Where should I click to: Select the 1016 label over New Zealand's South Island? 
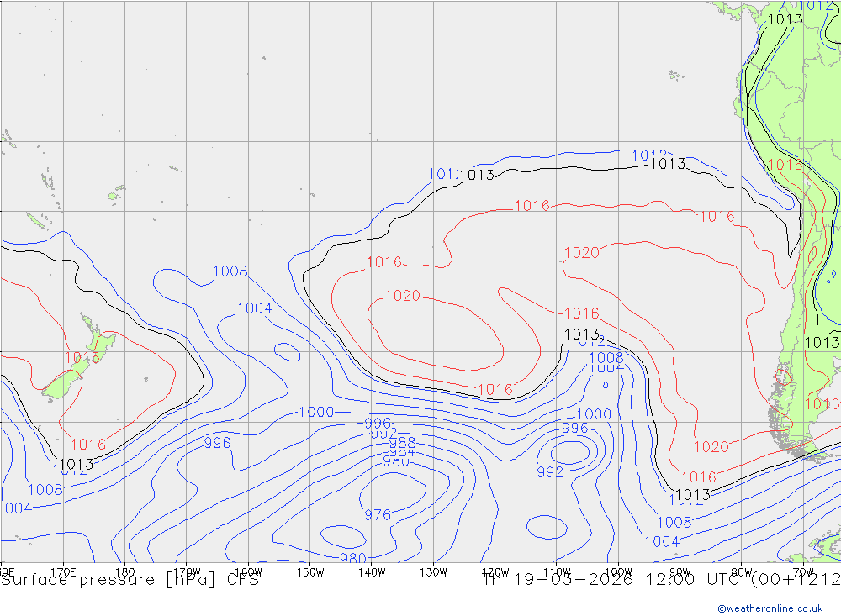pyautogui.click(x=82, y=358)
